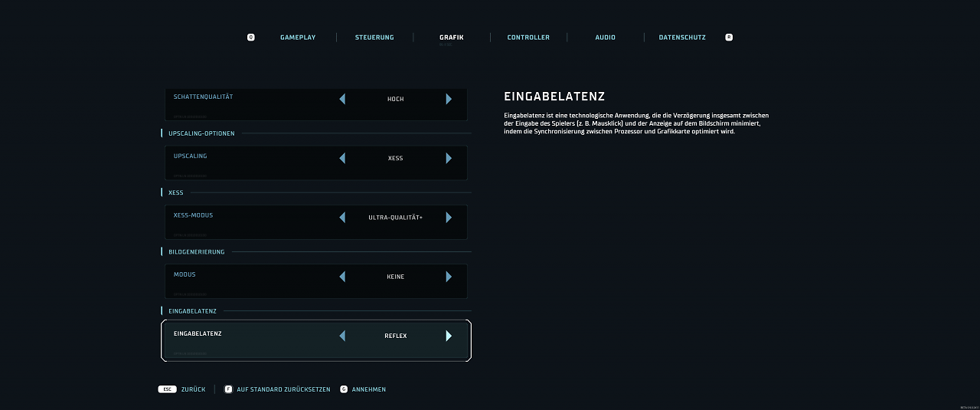This screenshot has height=410, width=980.
Task: Select the Upscaling setting row label
Action: [190, 156]
